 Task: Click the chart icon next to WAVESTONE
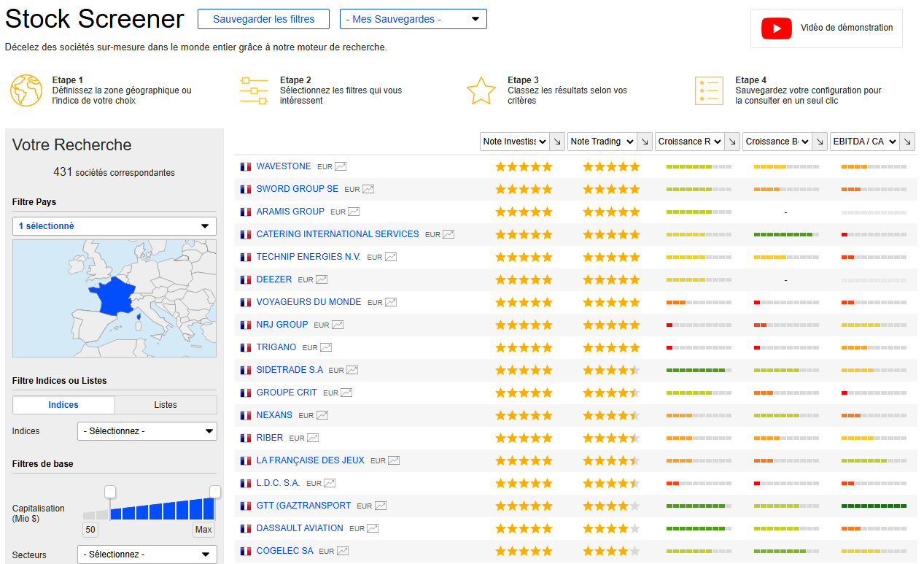coord(341,166)
